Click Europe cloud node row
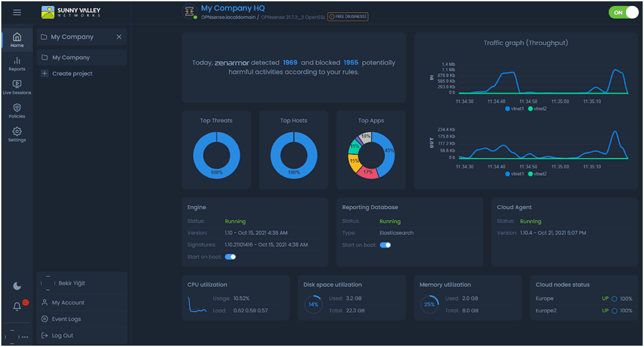This screenshot has height=347, width=644. coord(584,299)
